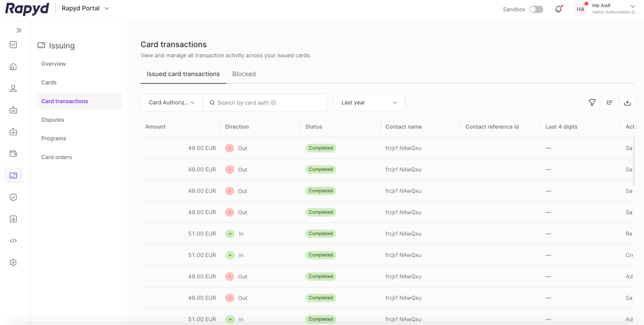Click the sort icon above the transactions table
This screenshot has width=644, height=325.
tap(610, 103)
